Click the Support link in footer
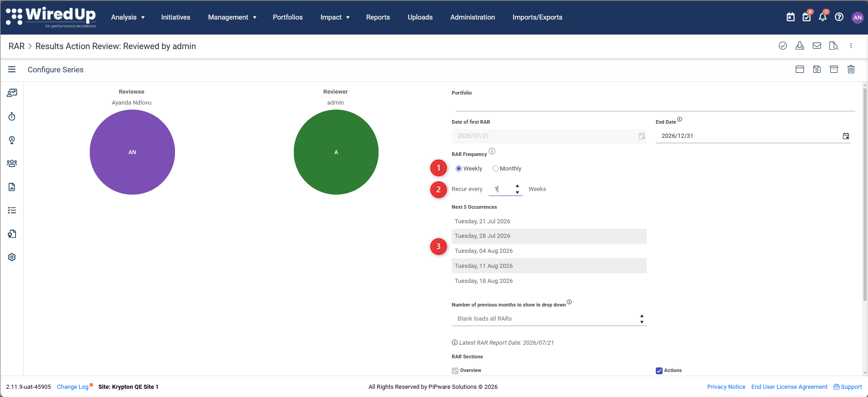The width and height of the screenshot is (868, 397). (848, 387)
